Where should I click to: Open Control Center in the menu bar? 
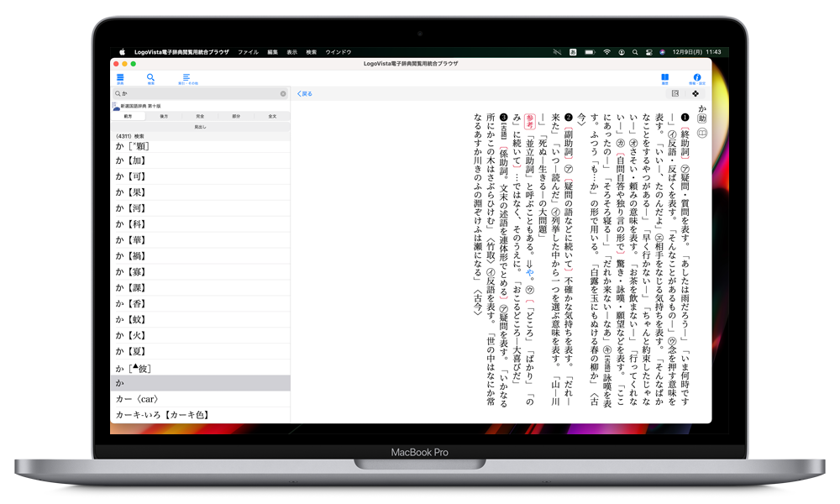click(648, 52)
